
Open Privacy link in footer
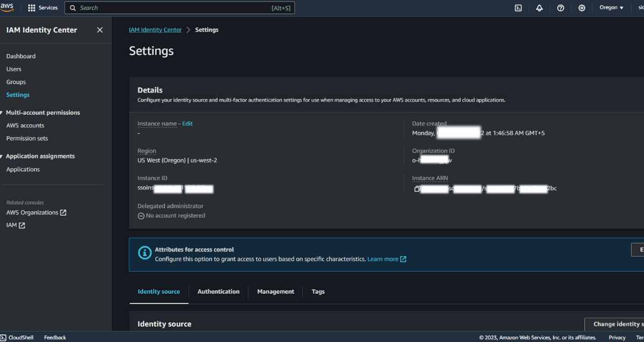pos(617,338)
